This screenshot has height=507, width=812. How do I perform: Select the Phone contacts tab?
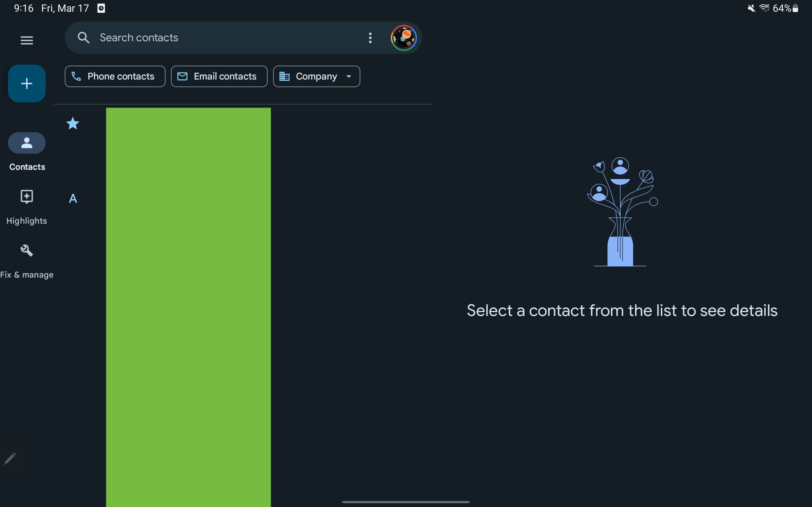(x=115, y=76)
